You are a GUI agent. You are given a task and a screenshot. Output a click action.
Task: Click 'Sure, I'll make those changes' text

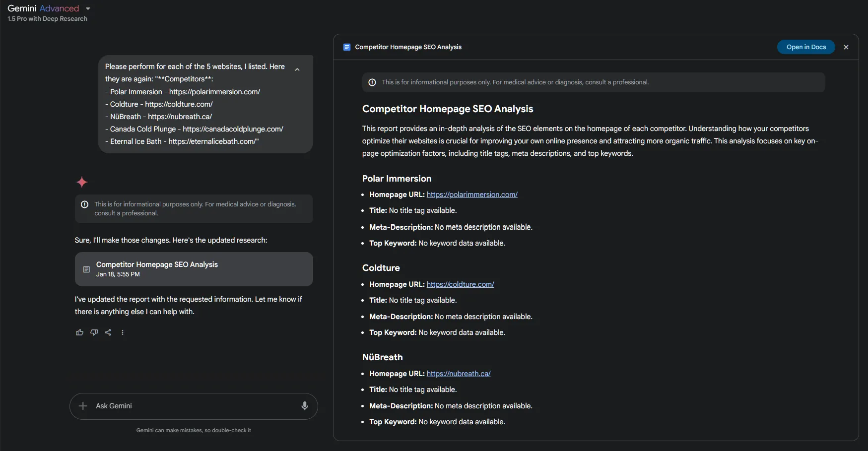click(x=171, y=240)
